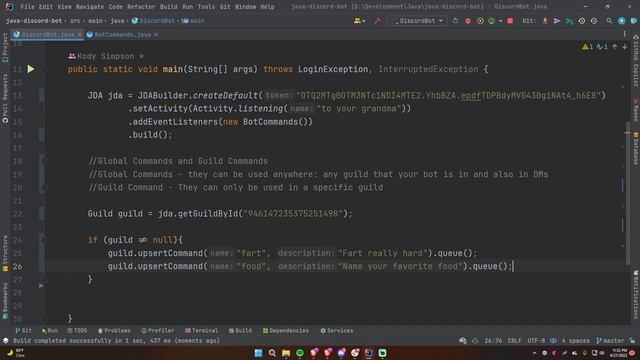Open editor tabs more options kebab

pos(624,34)
